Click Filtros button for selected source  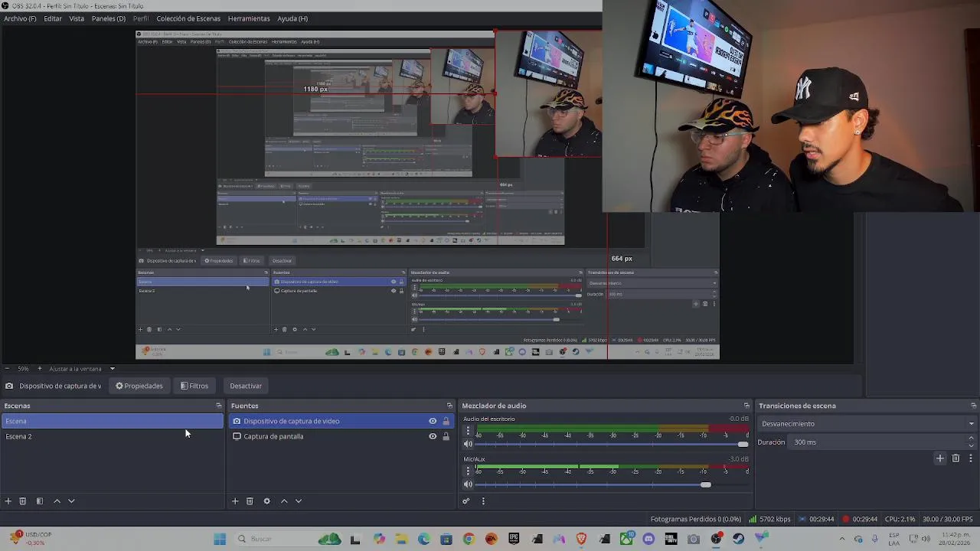[x=194, y=386]
